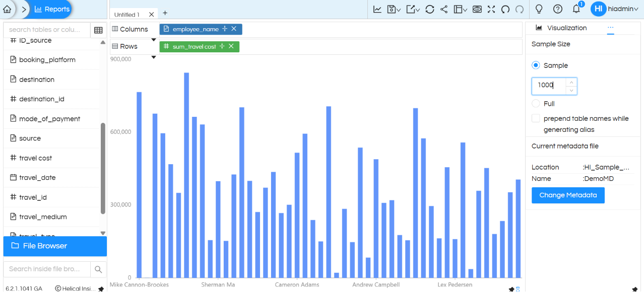
Task: Click the hourglass icon below the chart
Action: [518, 289]
